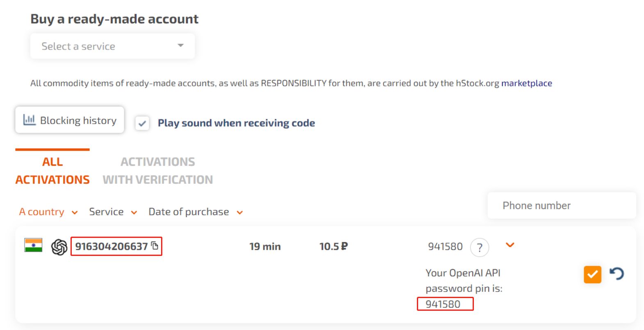
Task: Open the Blocking history button
Action: pos(70,120)
